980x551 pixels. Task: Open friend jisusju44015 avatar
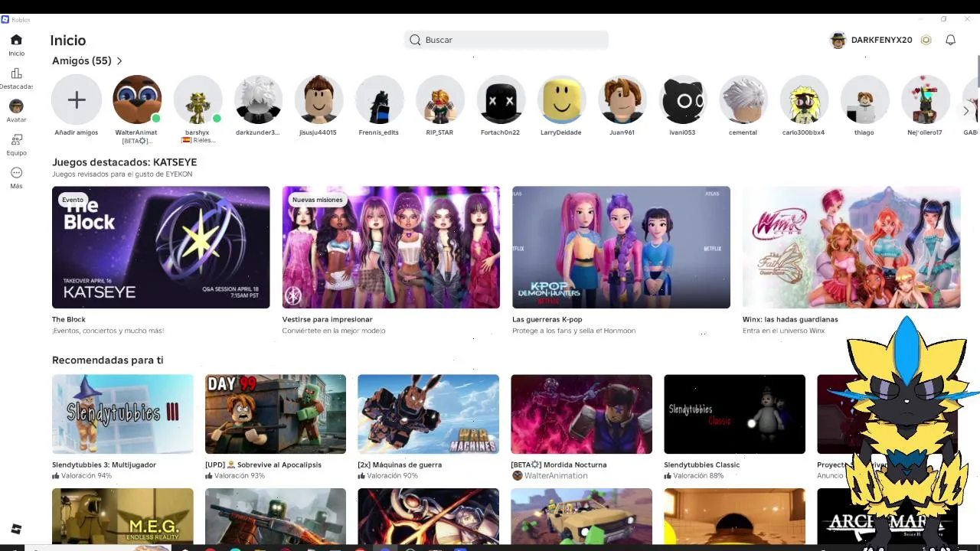tap(318, 99)
